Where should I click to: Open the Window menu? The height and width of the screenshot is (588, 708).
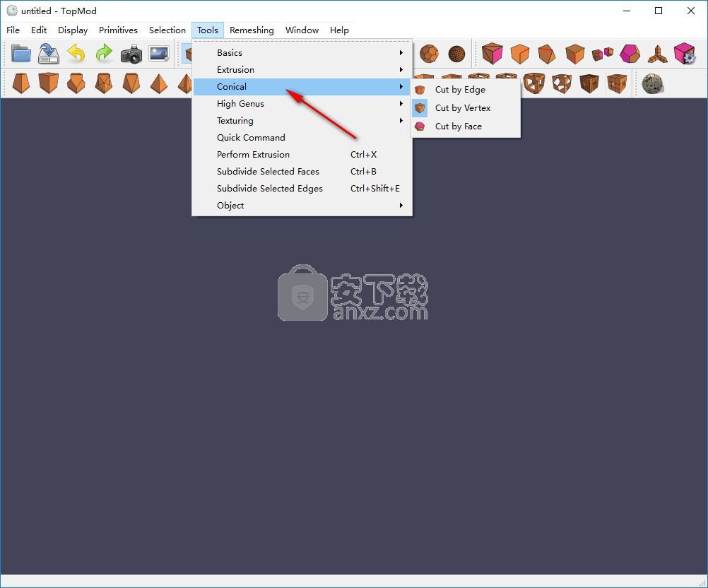tap(302, 30)
